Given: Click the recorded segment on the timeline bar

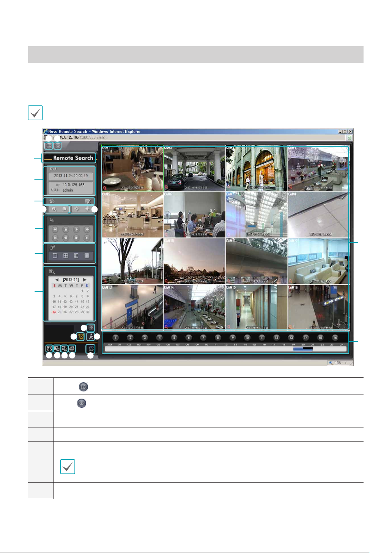Looking at the screenshot, I should click(x=303, y=349).
